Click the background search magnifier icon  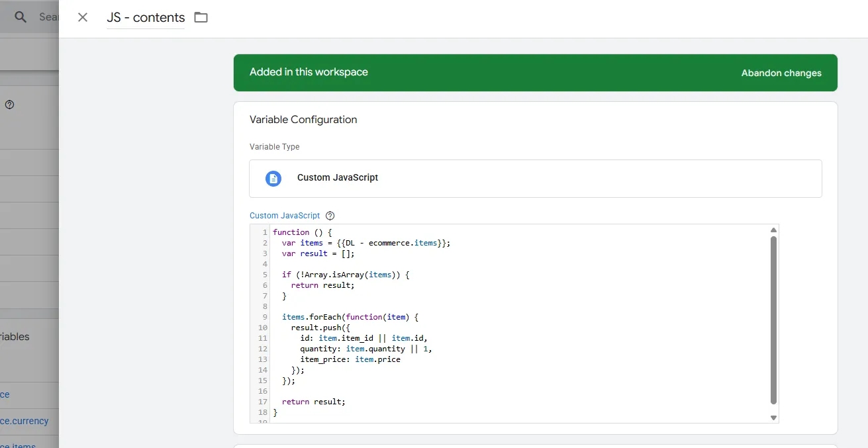click(21, 17)
